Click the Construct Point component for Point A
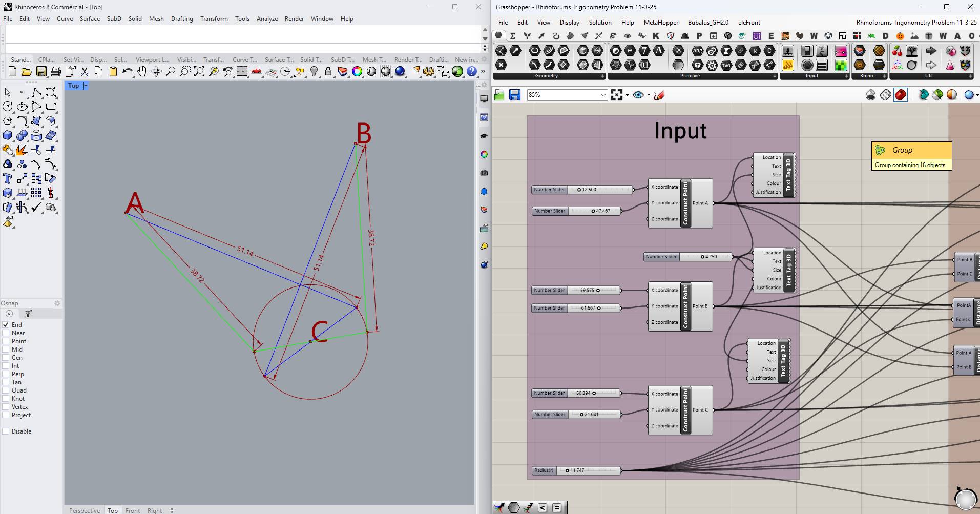 680,203
